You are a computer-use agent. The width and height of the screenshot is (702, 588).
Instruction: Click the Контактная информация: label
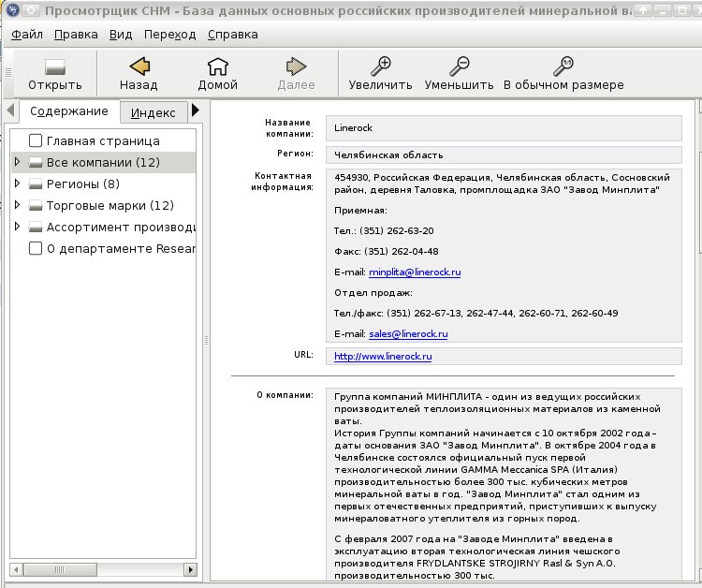tap(282, 182)
